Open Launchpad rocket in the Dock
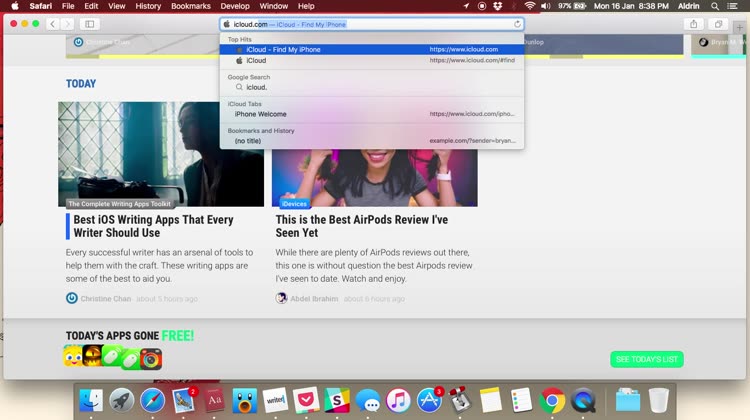The width and height of the screenshot is (750, 420). 121,400
